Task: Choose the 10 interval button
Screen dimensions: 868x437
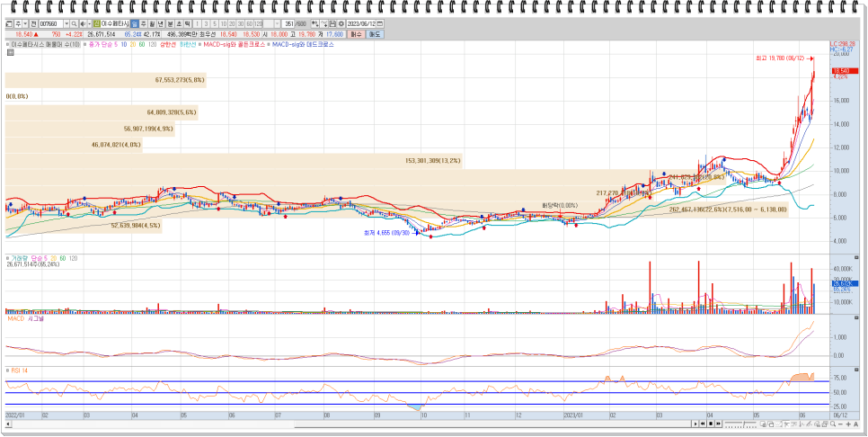Action: pyautogui.click(x=224, y=23)
